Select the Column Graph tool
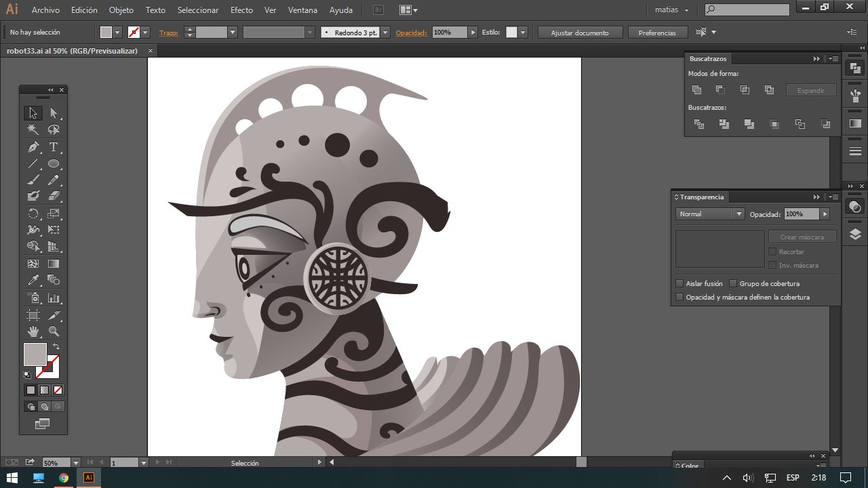 point(54,298)
